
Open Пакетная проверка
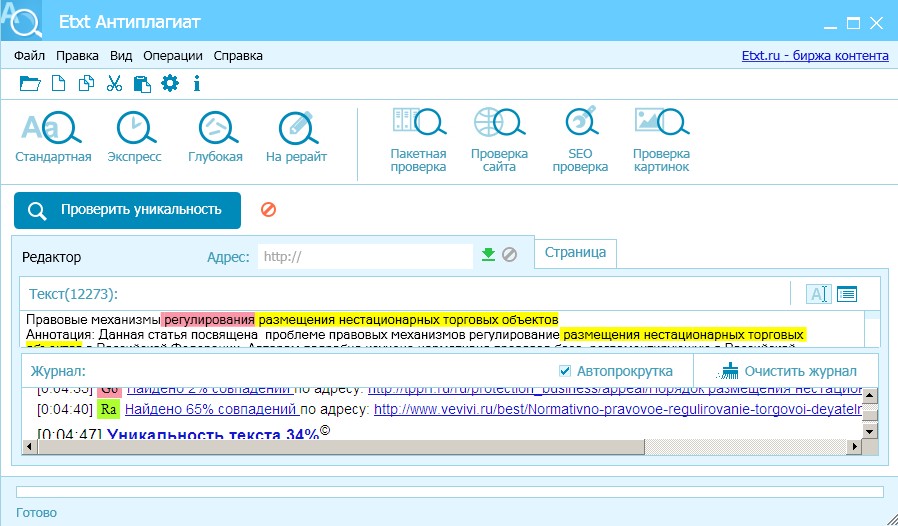[x=419, y=141]
